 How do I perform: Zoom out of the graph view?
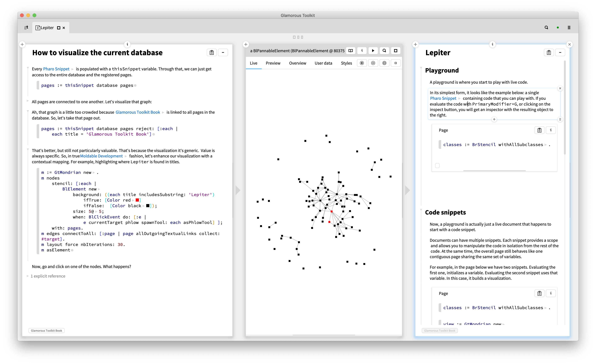pos(373,63)
